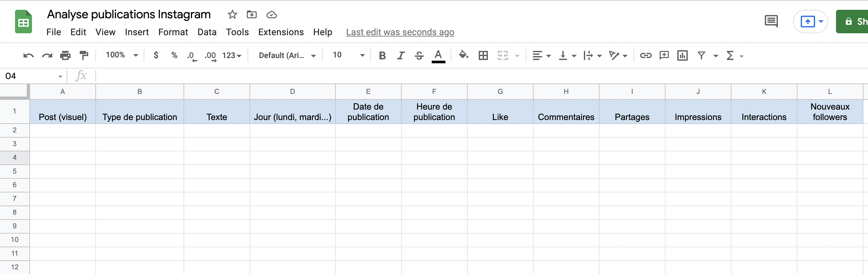Image resolution: width=868 pixels, height=274 pixels.
Task: Increase decimal places
Action: (x=211, y=56)
